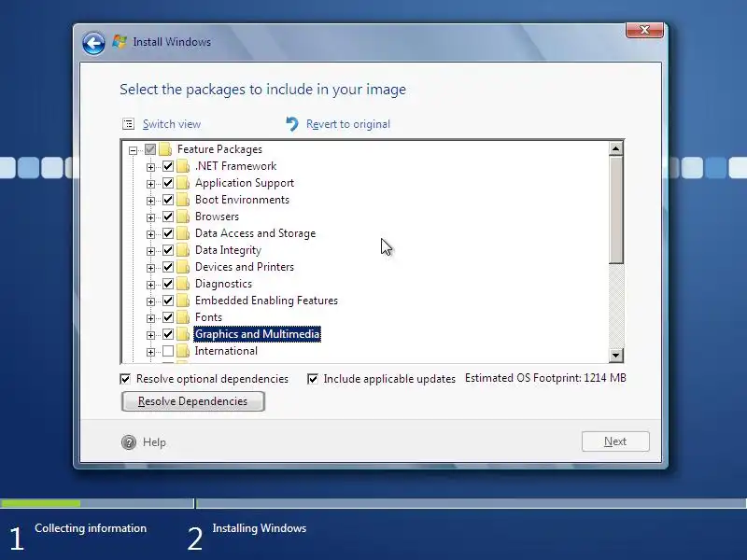Click the Data Integrity folder icon
This screenshot has height=560, width=747.
click(x=183, y=250)
